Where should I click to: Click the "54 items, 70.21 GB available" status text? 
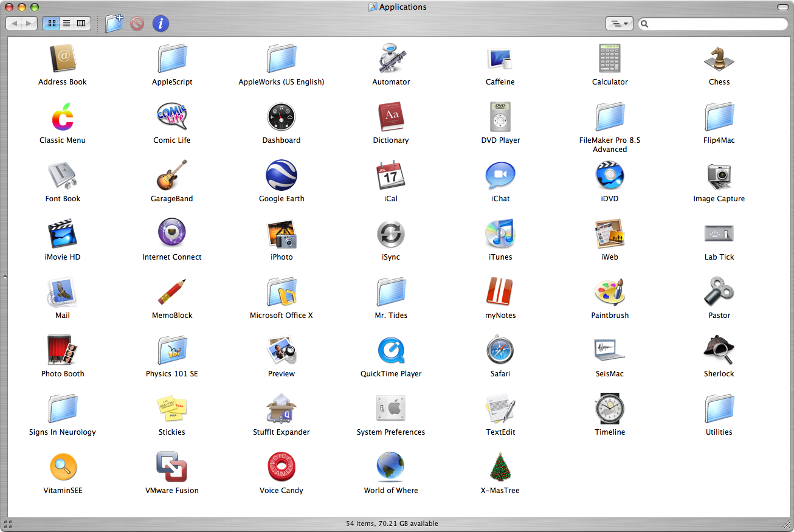coord(392,523)
